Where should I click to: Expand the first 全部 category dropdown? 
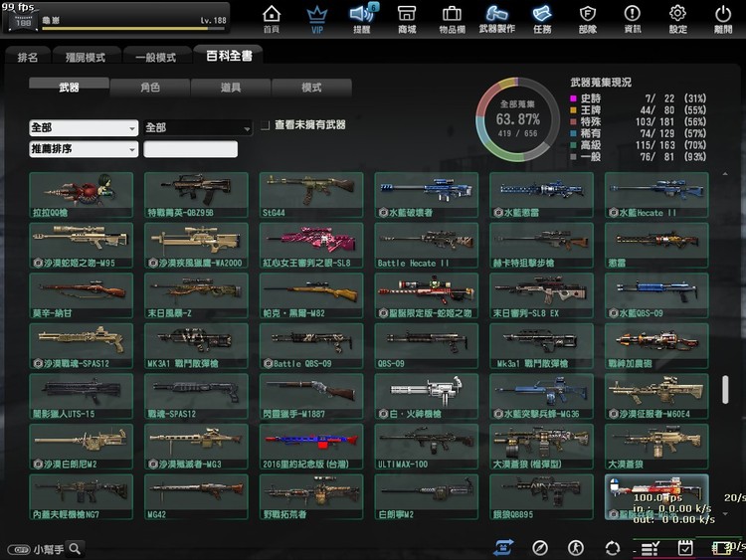click(x=84, y=128)
